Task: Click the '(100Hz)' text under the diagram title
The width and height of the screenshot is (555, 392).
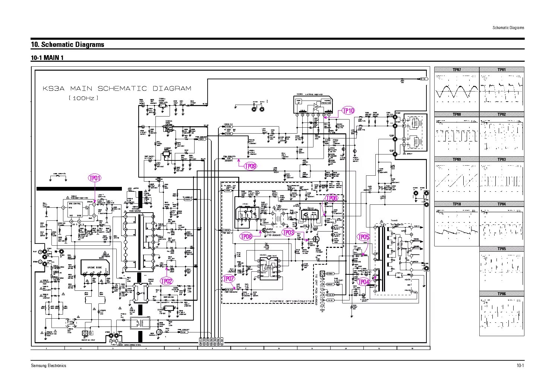Action: 83,98
